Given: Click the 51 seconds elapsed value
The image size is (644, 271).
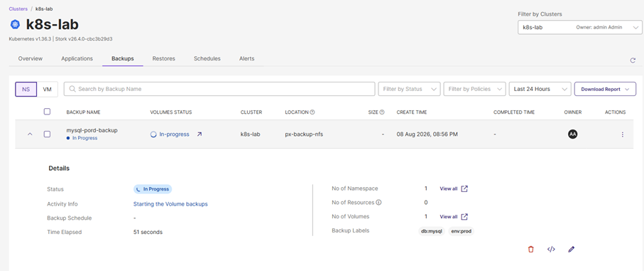Looking at the screenshot, I should click(x=148, y=232).
